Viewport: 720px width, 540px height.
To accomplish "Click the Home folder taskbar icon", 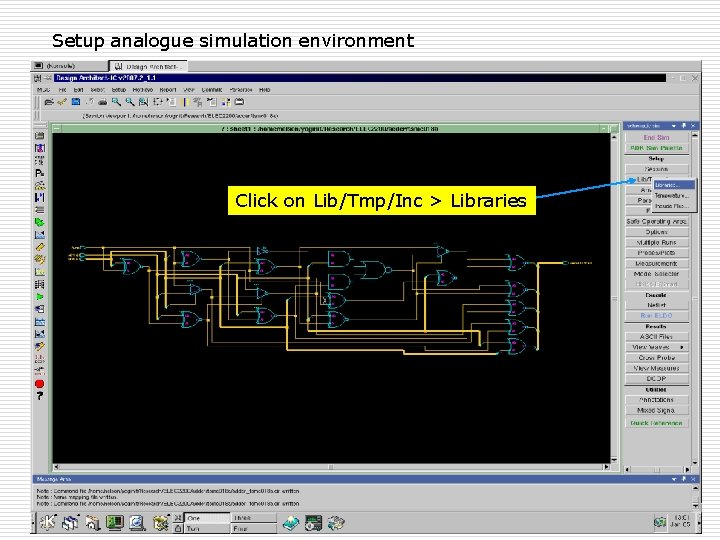I will 92,523.
